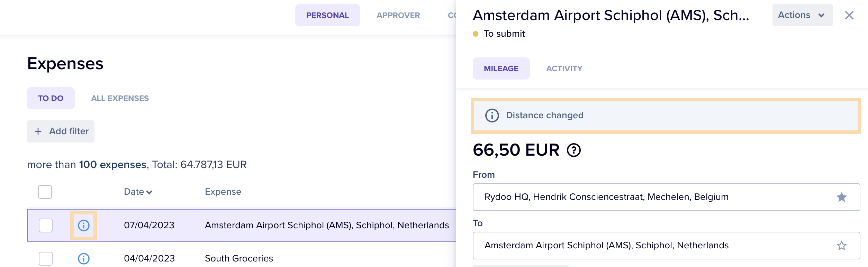
Task: Click the info icon on Amsterdam Airport row
Action: (x=83, y=225)
